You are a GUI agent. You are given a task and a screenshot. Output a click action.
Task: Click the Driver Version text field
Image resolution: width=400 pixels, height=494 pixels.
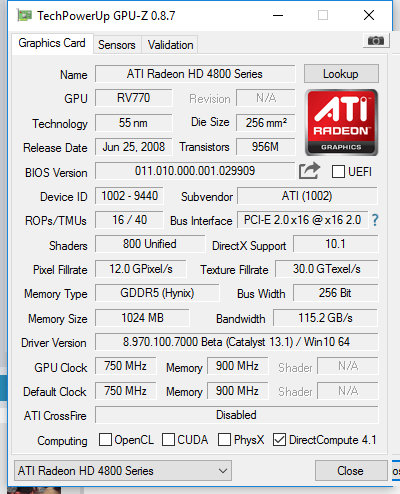[237, 342]
